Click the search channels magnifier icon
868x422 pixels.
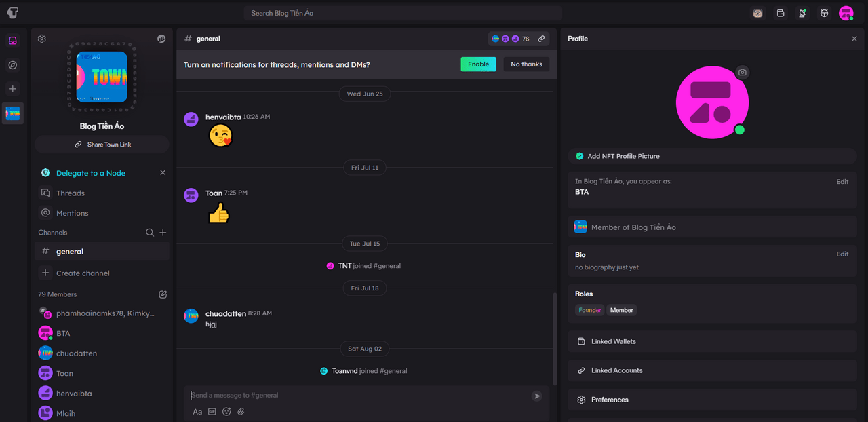[x=150, y=233]
